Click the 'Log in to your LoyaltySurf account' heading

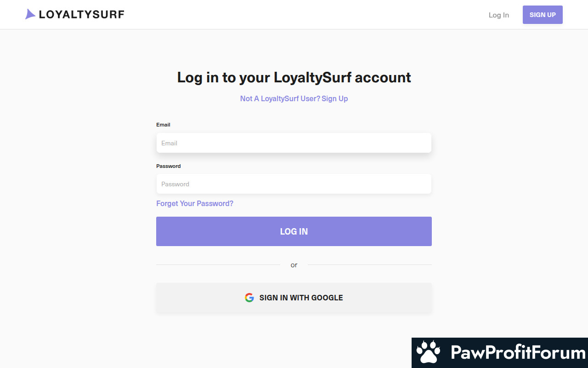pyautogui.click(x=294, y=77)
